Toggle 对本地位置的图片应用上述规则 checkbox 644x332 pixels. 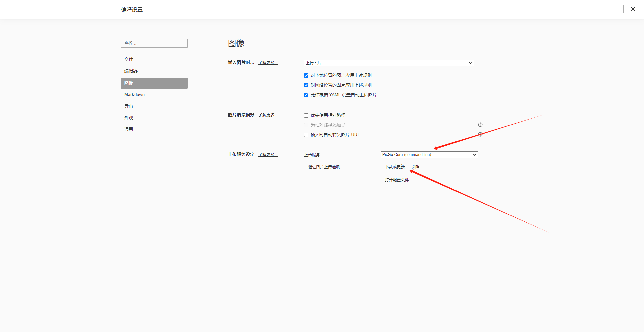tap(306, 76)
